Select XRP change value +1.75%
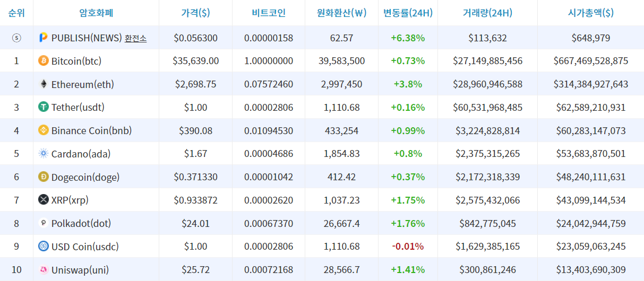 [408, 200]
